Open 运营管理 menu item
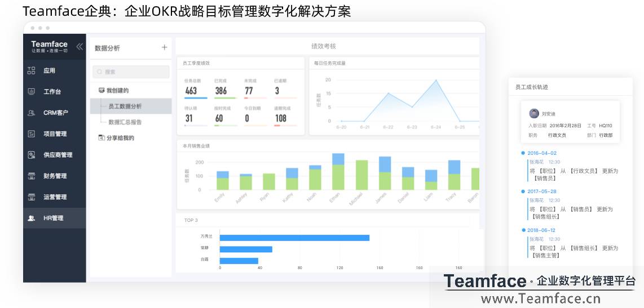The image size is (644, 308). click(55, 197)
